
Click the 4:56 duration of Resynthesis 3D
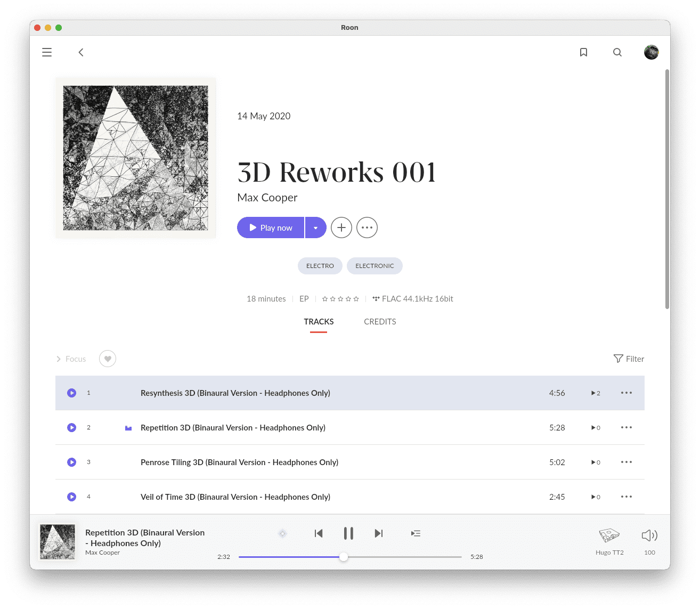[x=557, y=393]
